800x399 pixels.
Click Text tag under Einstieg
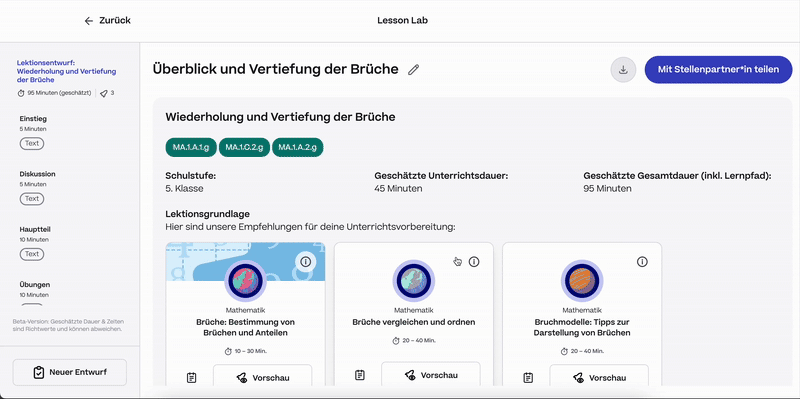point(32,143)
